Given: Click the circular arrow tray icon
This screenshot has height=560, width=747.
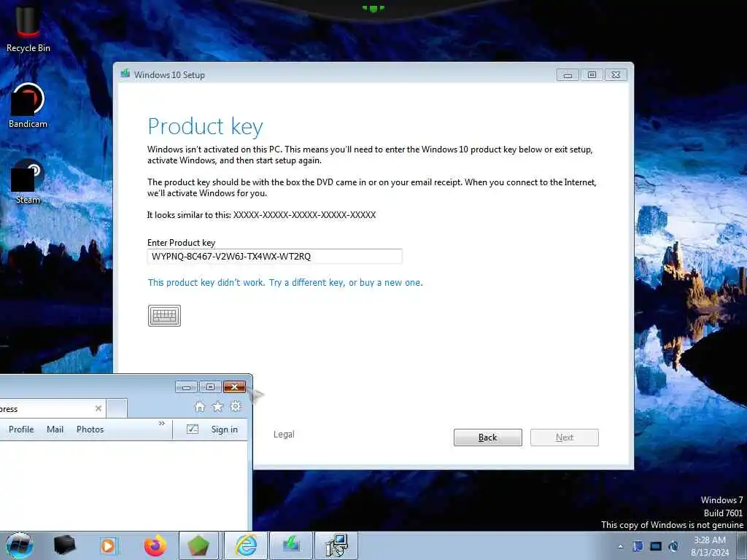Looking at the screenshot, I should [673, 546].
